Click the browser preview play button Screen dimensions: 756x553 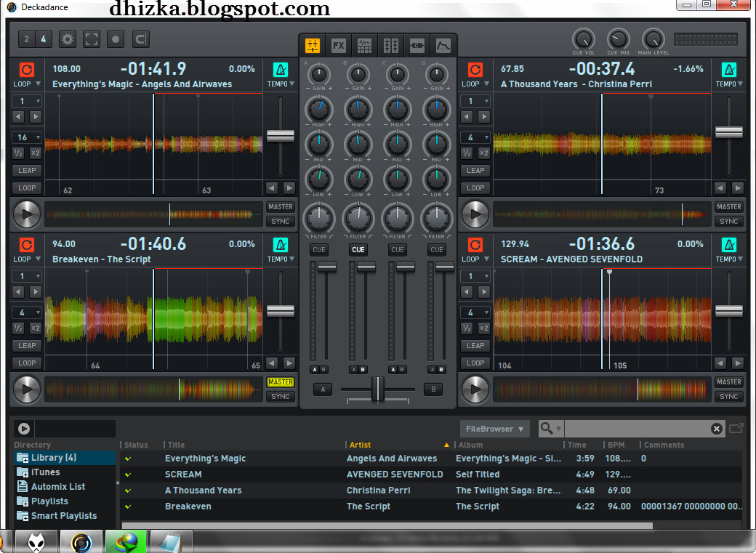click(23, 428)
